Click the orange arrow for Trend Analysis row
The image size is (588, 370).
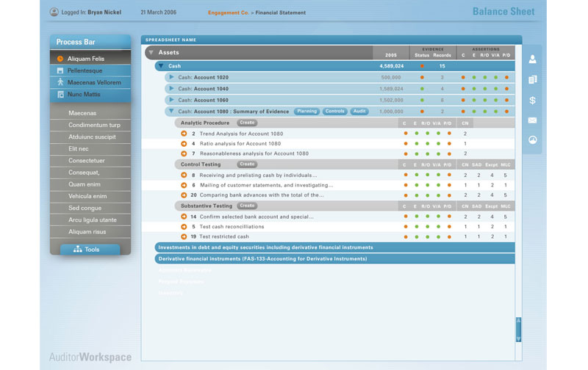tap(184, 134)
